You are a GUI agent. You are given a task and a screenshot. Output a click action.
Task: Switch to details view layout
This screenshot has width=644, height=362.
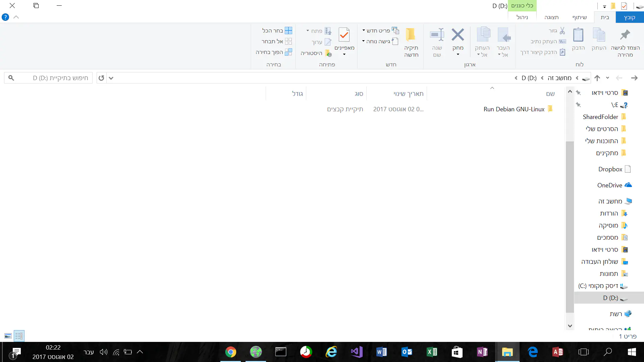(x=19, y=336)
